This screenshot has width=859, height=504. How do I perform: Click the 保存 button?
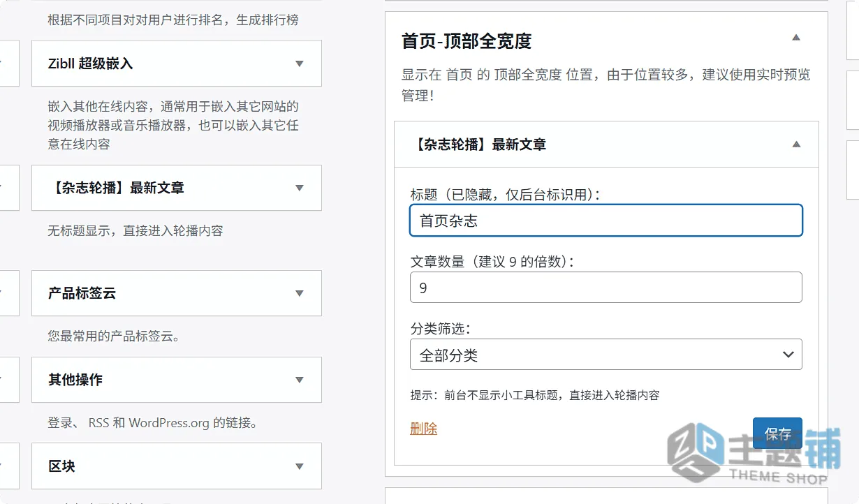tap(777, 433)
